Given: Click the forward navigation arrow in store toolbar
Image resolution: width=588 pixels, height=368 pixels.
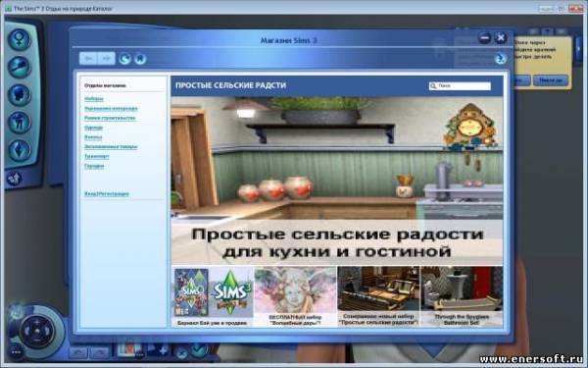Looking at the screenshot, I should (x=106, y=59).
